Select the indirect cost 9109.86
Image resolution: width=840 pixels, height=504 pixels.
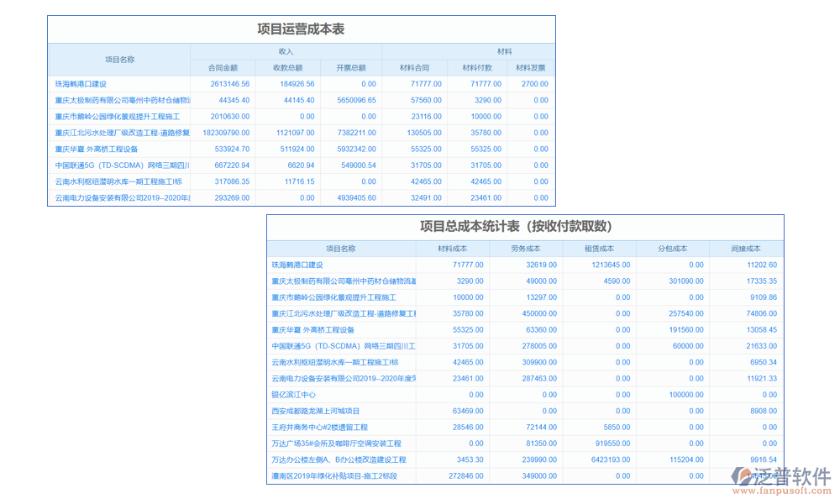coord(764,297)
